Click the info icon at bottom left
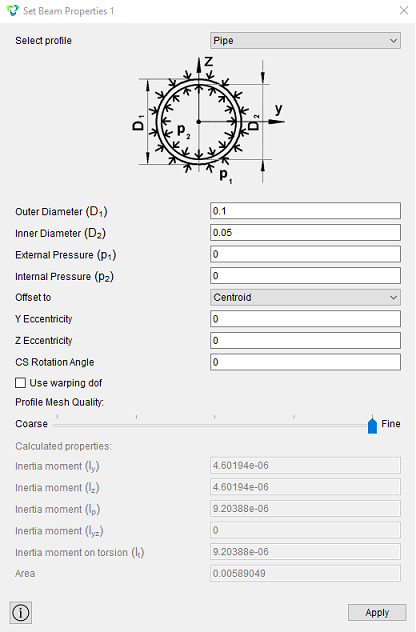 pos(21,613)
